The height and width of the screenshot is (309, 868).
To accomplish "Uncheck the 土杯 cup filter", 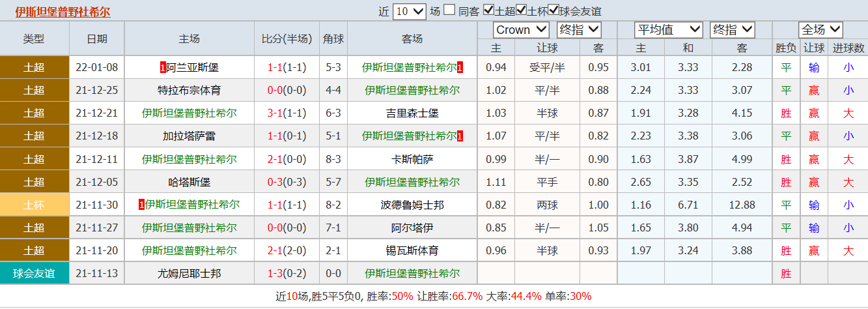I will click(521, 10).
